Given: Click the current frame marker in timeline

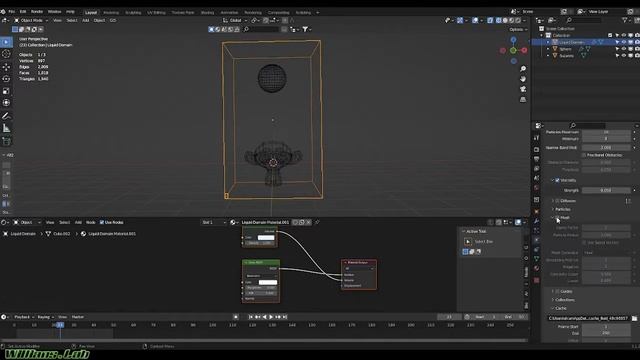Looking at the screenshot, I should click(60, 325).
